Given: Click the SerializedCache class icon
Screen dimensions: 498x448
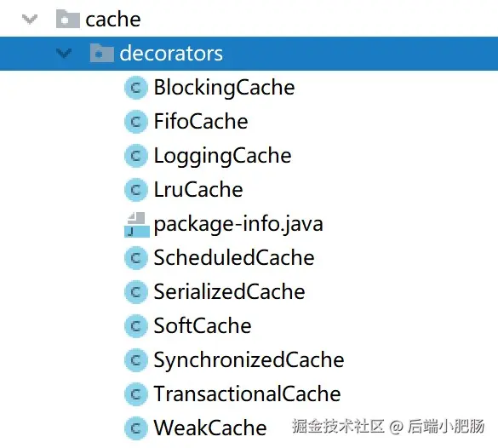Looking at the screenshot, I should click(x=136, y=292).
